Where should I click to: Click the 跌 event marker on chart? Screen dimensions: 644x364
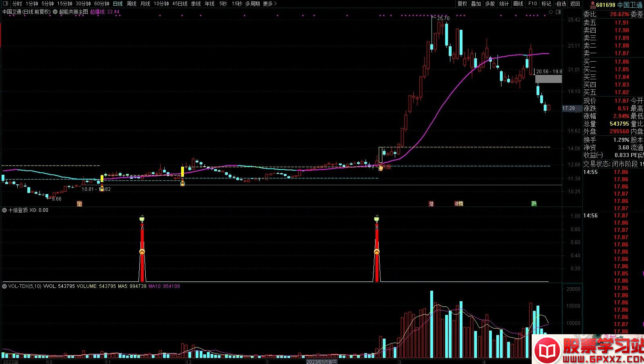[534, 204]
